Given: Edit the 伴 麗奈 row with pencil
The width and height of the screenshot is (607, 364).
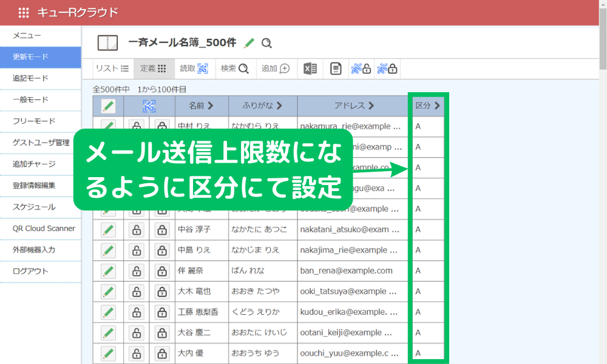Looking at the screenshot, I should point(109,271).
